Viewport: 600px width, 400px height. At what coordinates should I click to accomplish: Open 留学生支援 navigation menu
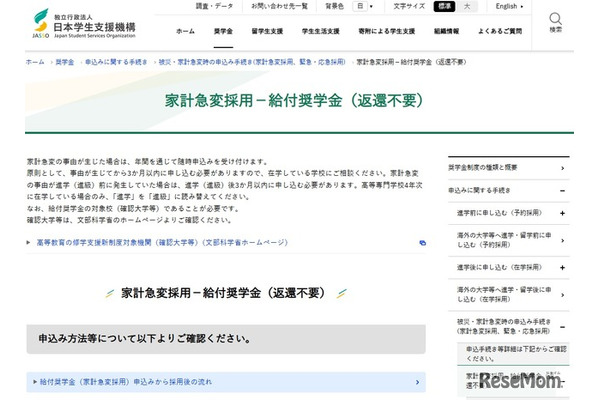tap(267, 31)
